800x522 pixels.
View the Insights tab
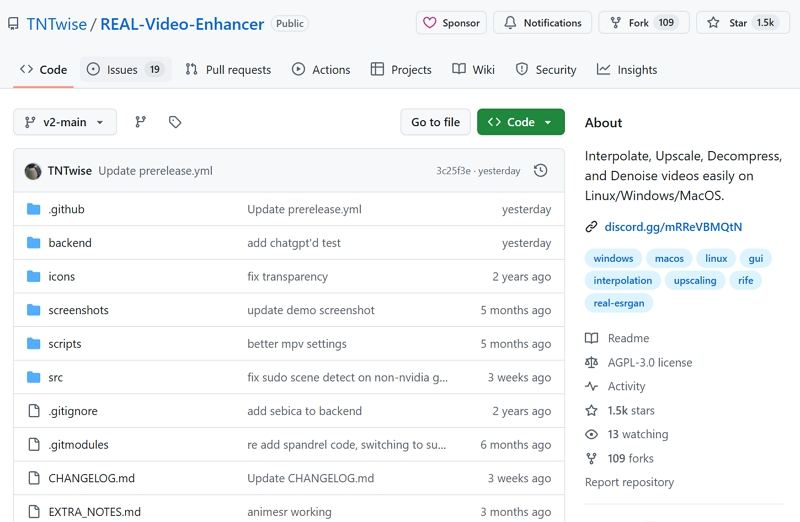click(627, 69)
